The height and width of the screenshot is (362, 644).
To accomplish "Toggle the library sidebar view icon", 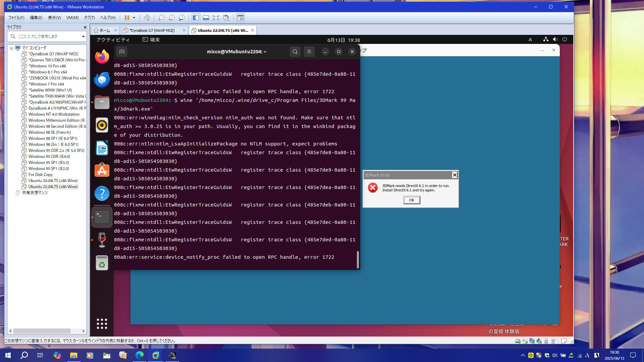I will pos(196,18).
